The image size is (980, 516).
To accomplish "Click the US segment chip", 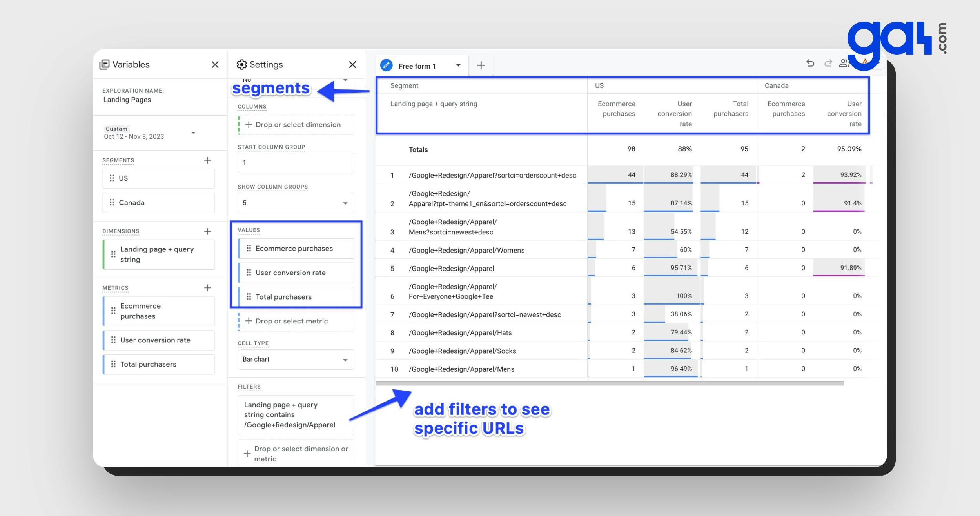I will point(159,178).
